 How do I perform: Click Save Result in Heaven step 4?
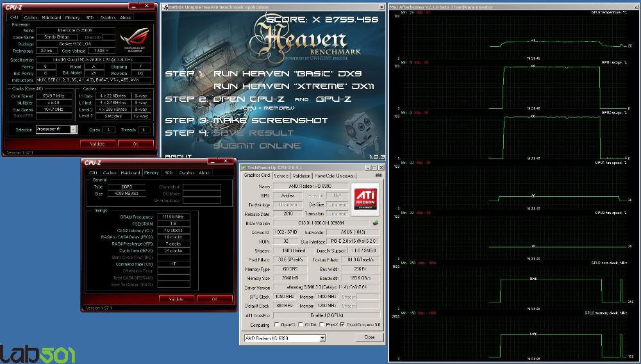click(x=253, y=133)
